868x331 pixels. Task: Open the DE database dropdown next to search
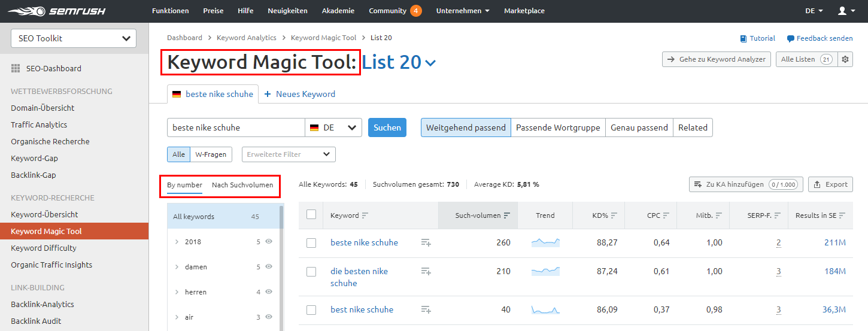(333, 127)
